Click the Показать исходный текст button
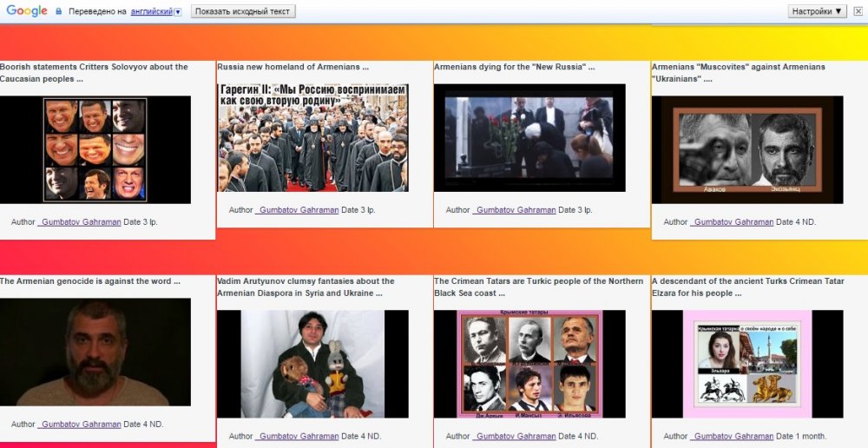868x448 pixels. pyautogui.click(x=242, y=11)
